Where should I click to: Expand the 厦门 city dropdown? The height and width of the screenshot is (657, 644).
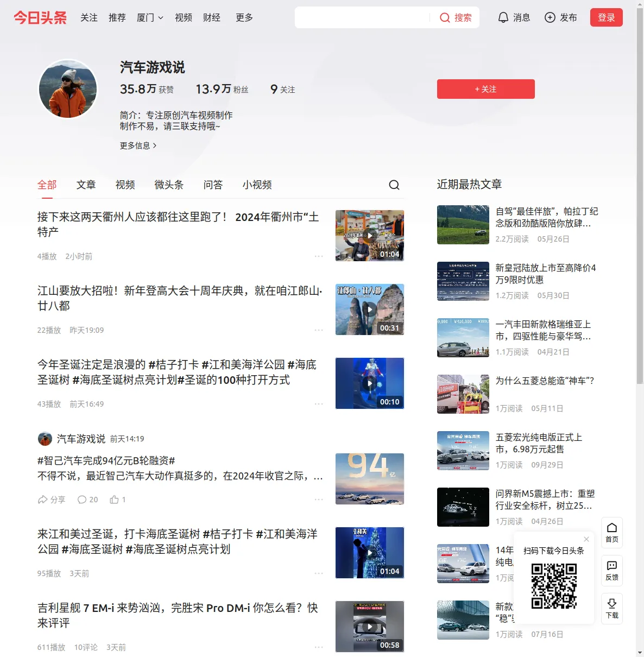click(x=150, y=18)
